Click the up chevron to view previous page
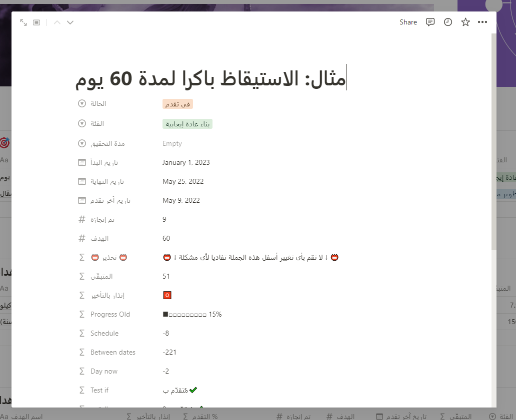The height and width of the screenshot is (420, 516). tap(57, 22)
